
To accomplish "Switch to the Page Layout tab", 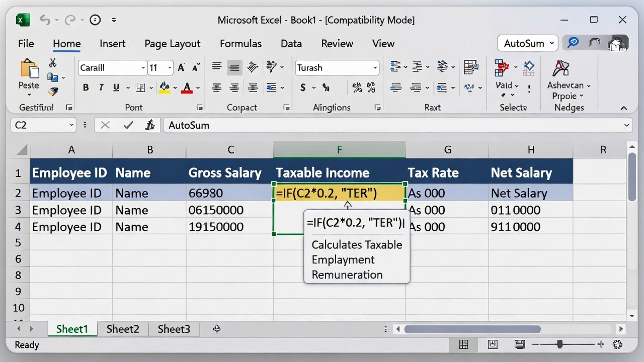I will [x=173, y=44].
